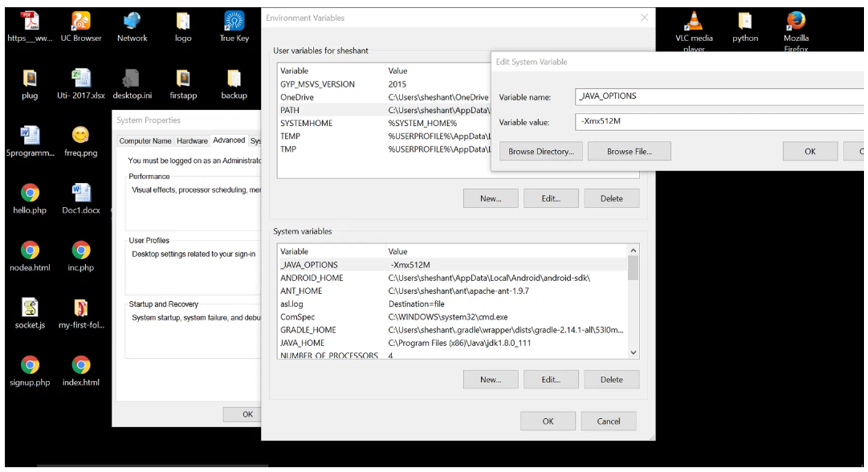This screenshot has width=868, height=472.
Task: Click Edit... under System variables
Action: click(550, 380)
